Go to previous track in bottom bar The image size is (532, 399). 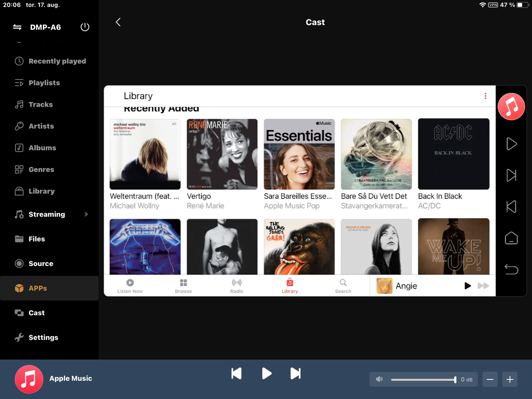[x=236, y=374]
